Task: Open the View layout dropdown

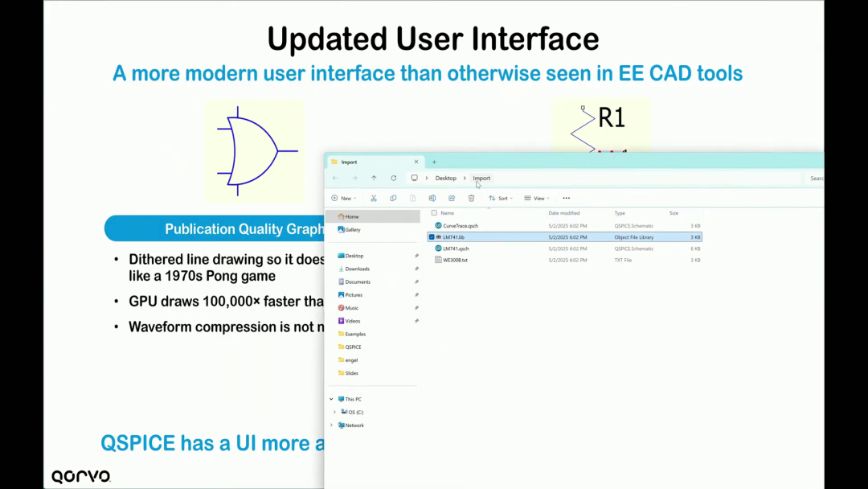Action: point(537,199)
